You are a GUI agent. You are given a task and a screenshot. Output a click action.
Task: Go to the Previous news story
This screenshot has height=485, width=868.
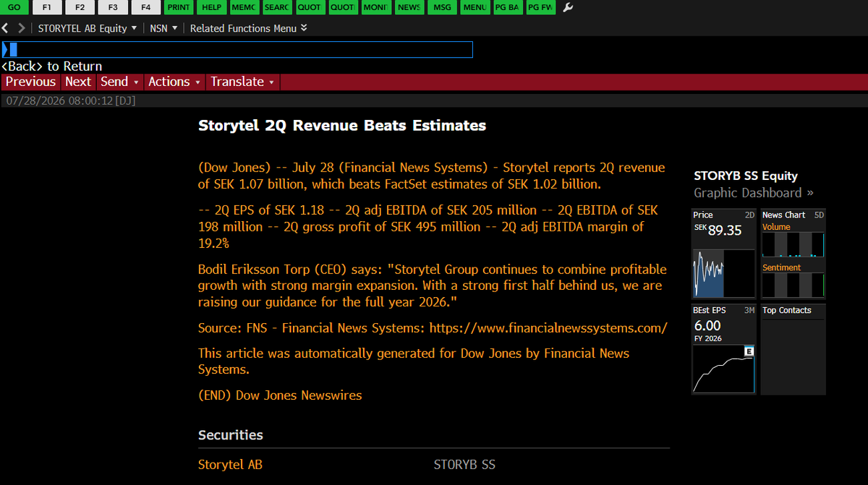(x=30, y=82)
